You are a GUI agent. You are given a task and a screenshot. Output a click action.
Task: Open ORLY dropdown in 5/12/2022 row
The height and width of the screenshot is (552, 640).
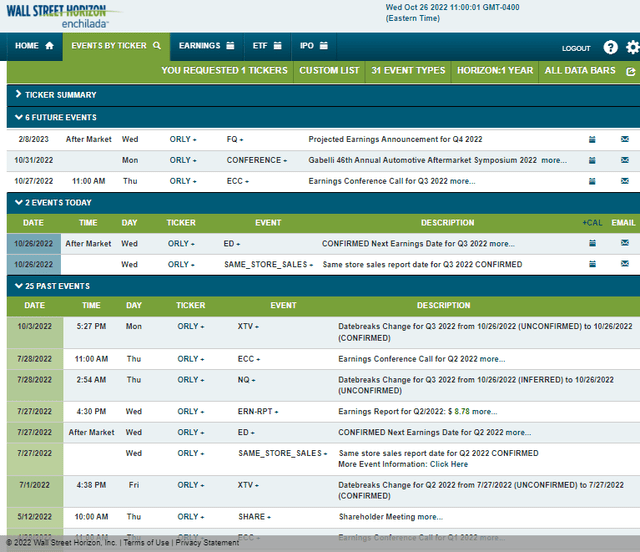191,517
